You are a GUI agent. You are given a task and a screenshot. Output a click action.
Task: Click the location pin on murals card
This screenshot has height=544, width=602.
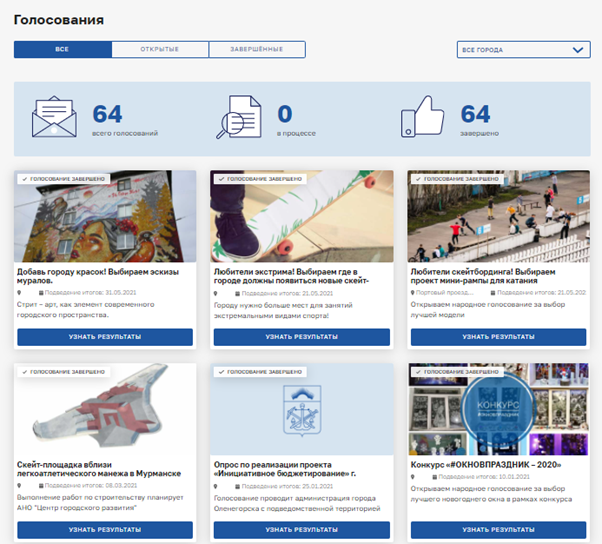point(19,293)
